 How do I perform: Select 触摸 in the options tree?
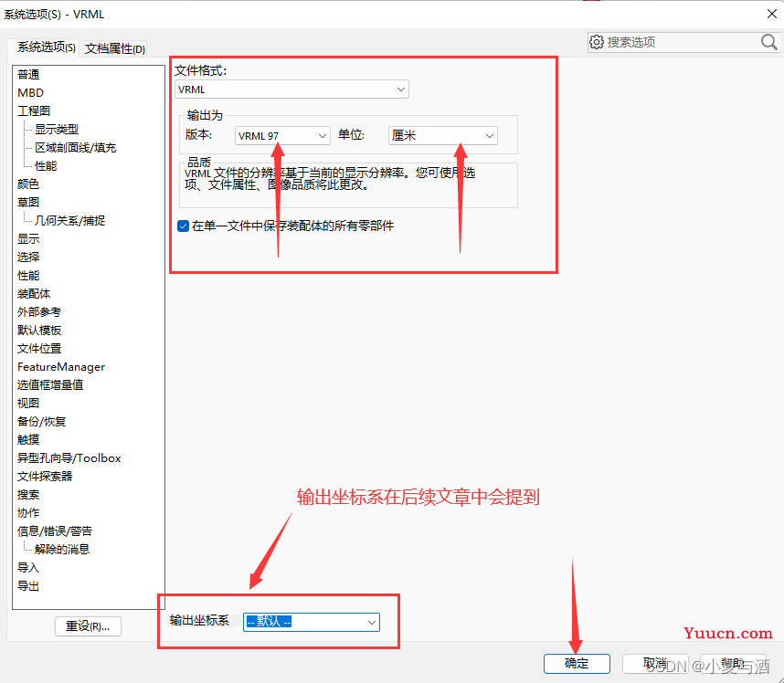pos(28,440)
